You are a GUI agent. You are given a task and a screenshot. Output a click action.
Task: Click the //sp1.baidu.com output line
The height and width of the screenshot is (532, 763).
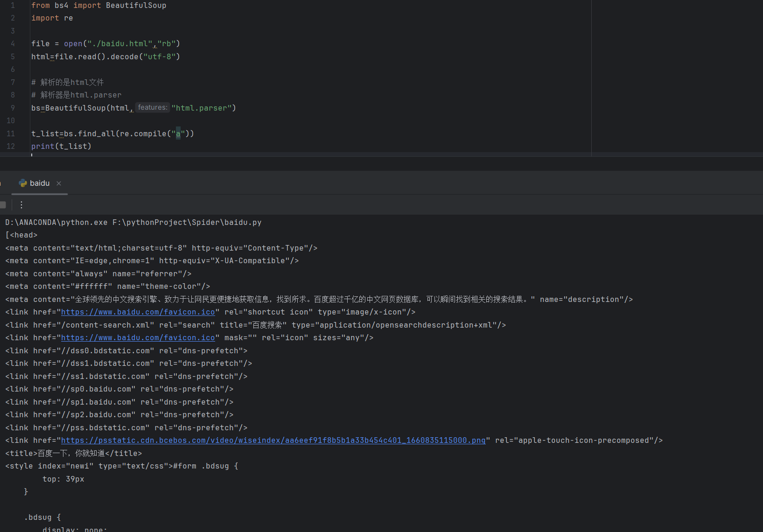point(119,402)
